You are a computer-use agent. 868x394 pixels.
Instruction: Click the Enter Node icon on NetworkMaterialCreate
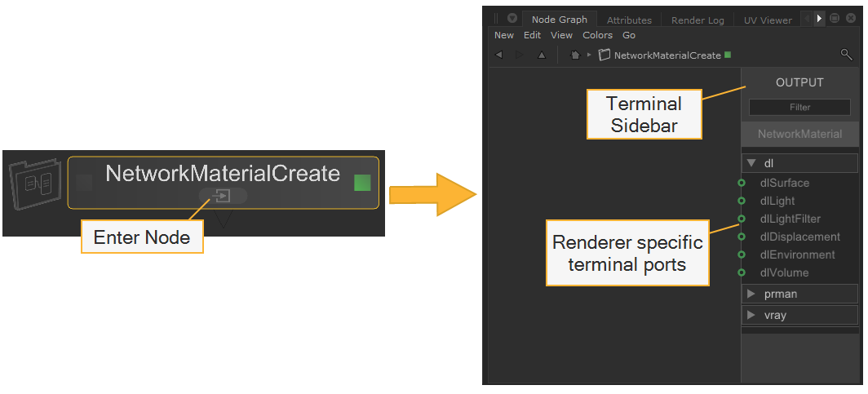coord(222,196)
